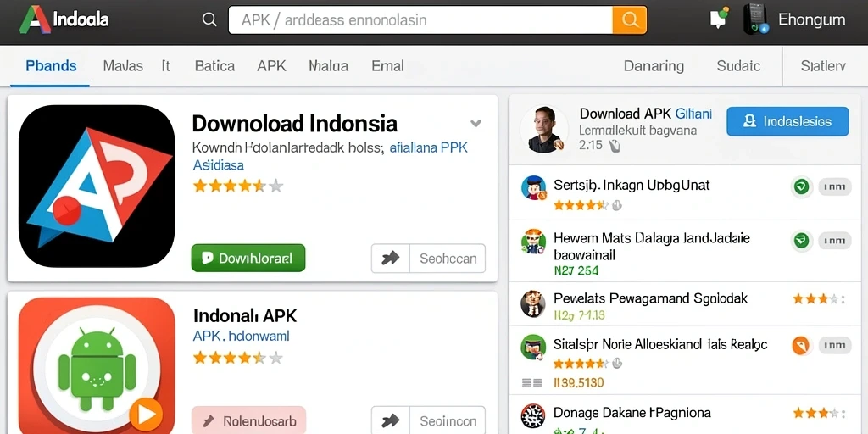The image size is (868, 434).
Task: Open the notifications chat icon in header
Action: [719, 18]
